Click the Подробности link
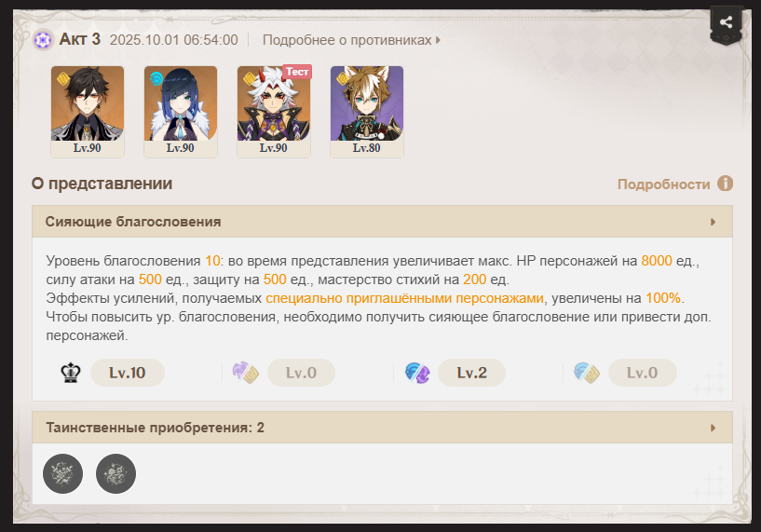This screenshot has height=532, width=761. (663, 184)
